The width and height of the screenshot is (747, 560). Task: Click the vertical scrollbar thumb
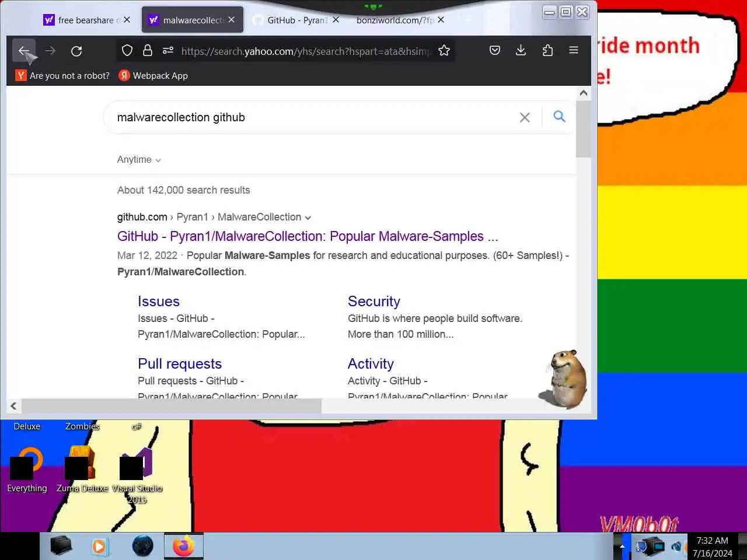point(583,129)
